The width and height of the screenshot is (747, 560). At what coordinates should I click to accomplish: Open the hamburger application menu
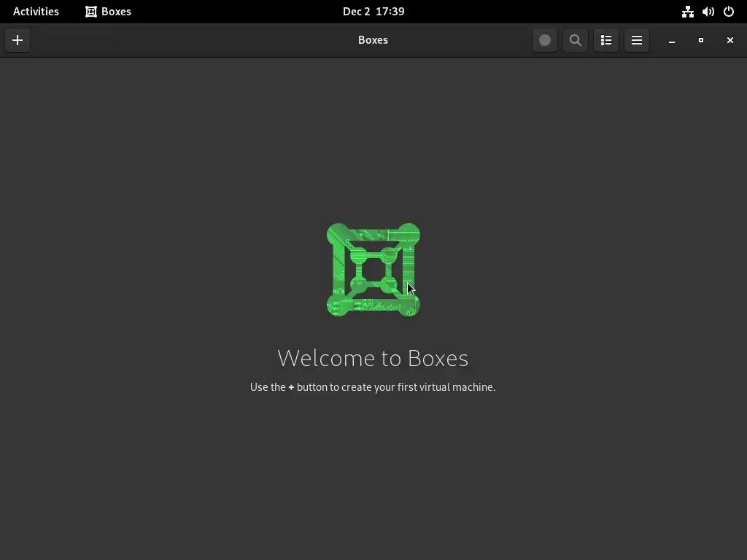pyautogui.click(x=636, y=40)
